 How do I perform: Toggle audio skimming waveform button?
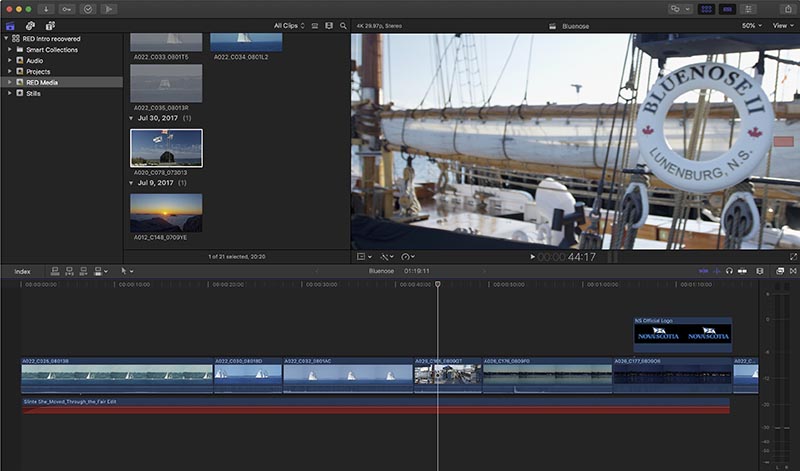(x=717, y=271)
